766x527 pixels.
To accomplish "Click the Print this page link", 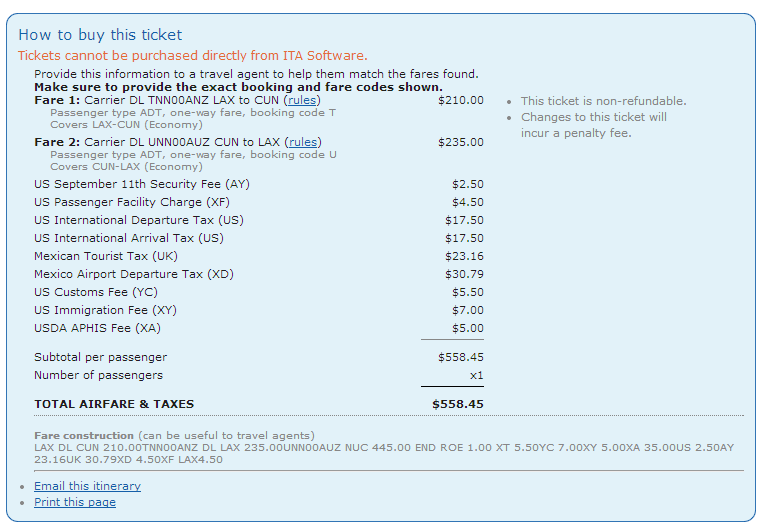I will (75, 502).
